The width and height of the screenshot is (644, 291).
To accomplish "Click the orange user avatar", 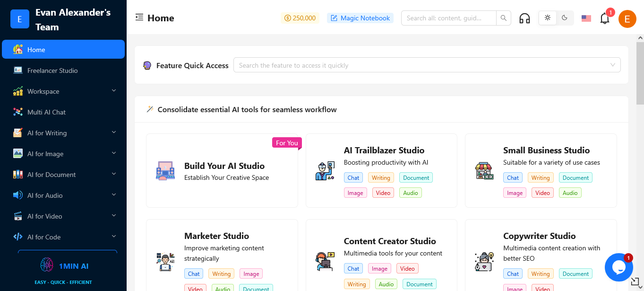I will tap(627, 19).
